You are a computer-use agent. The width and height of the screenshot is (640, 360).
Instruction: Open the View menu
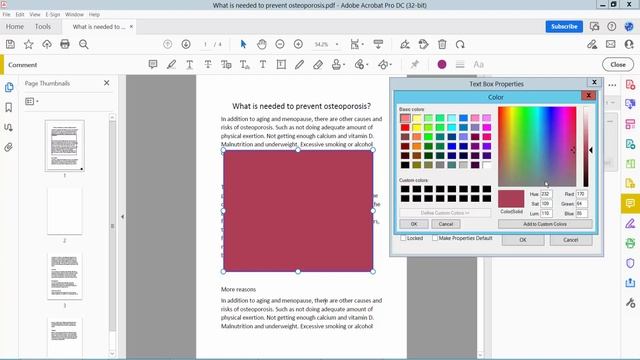point(35,14)
